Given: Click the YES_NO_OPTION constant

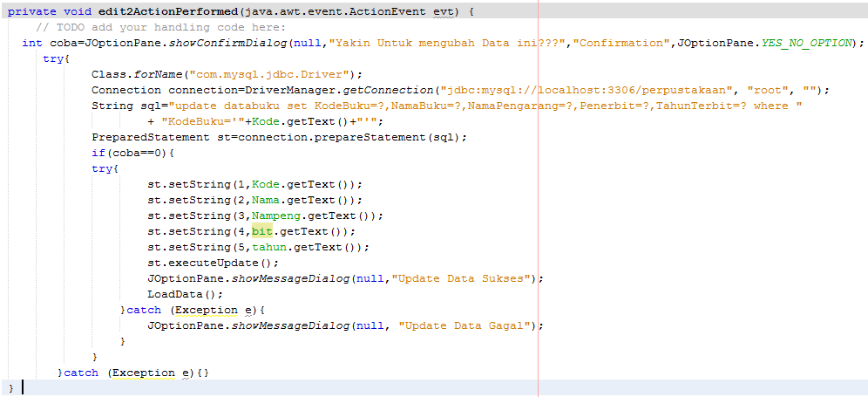Looking at the screenshot, I should point(806,43).
